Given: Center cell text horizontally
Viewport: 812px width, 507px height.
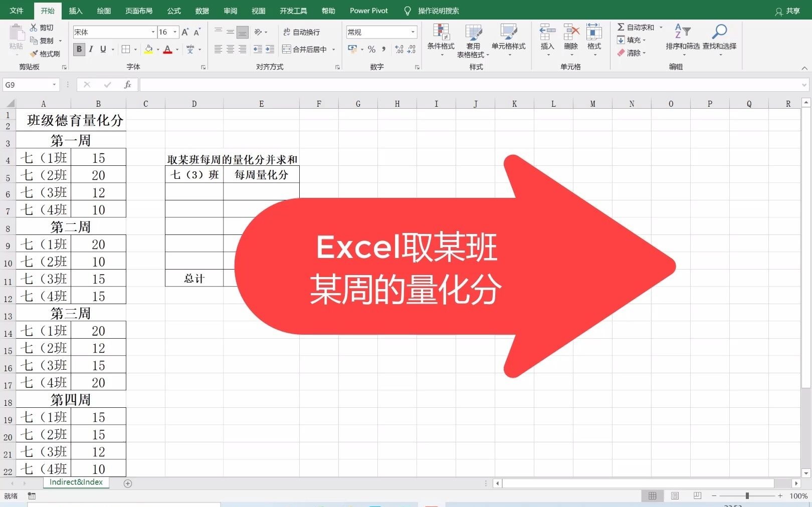Looking at the screenshot, I should [230, 49].
